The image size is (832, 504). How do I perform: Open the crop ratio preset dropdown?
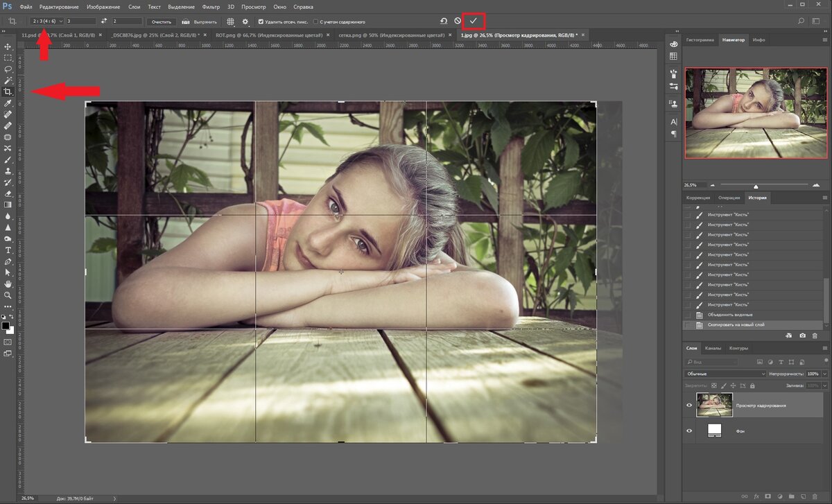48,21
